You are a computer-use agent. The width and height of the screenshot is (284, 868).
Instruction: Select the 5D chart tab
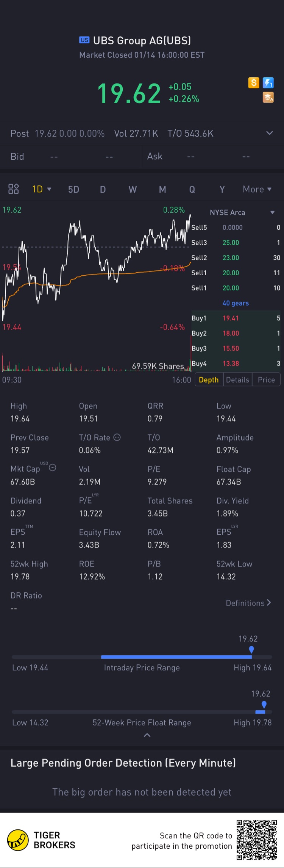pos(73,189)
